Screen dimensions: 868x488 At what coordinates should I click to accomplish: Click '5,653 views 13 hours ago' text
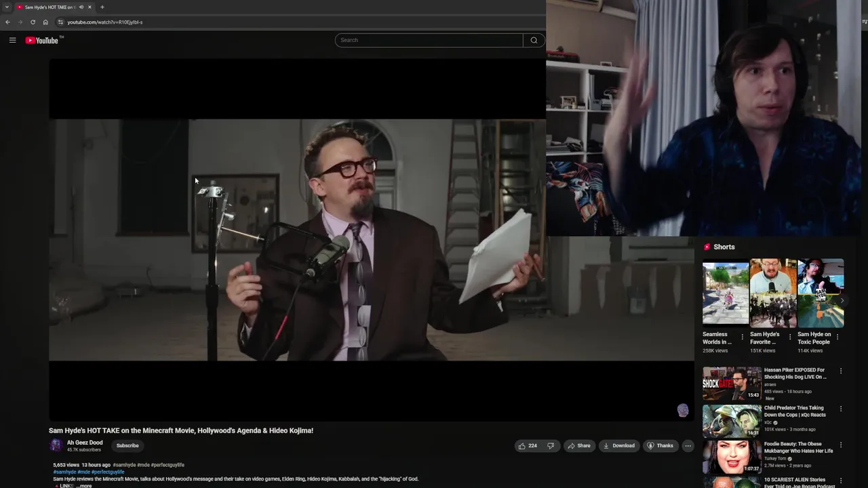(81, 465)
